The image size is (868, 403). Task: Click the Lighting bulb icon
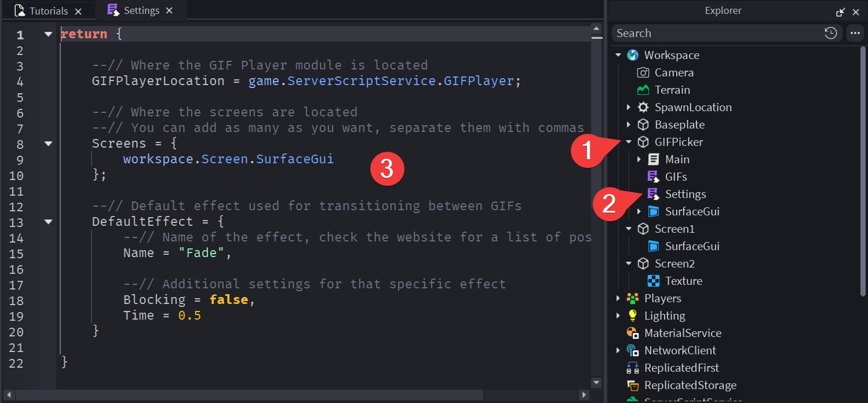click(x=632, y=316)
